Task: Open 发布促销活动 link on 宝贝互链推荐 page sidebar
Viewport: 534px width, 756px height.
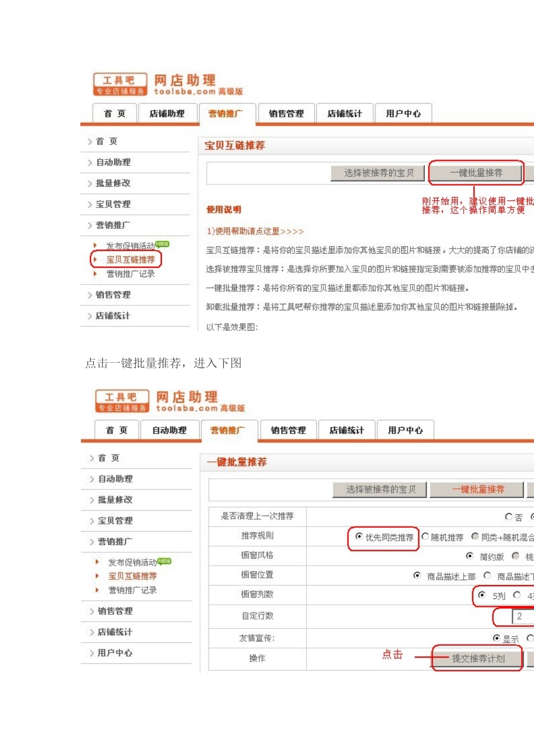Action: [x=130, y=246]
